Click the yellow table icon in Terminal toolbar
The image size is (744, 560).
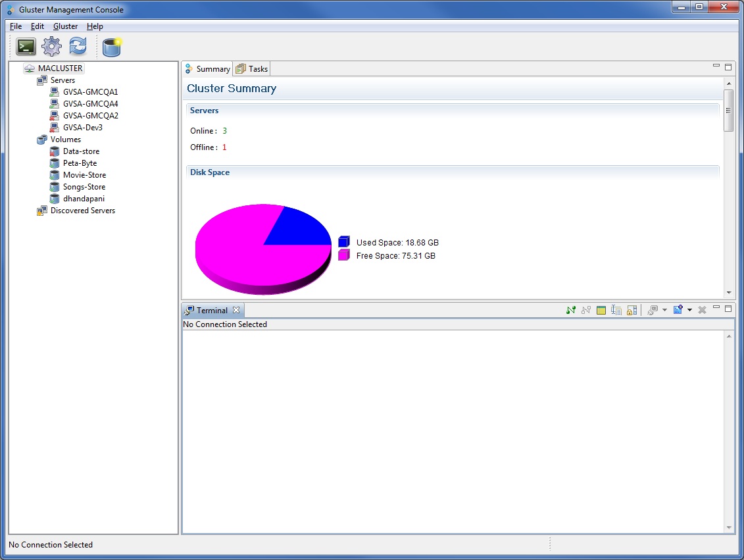coord(601,310)
